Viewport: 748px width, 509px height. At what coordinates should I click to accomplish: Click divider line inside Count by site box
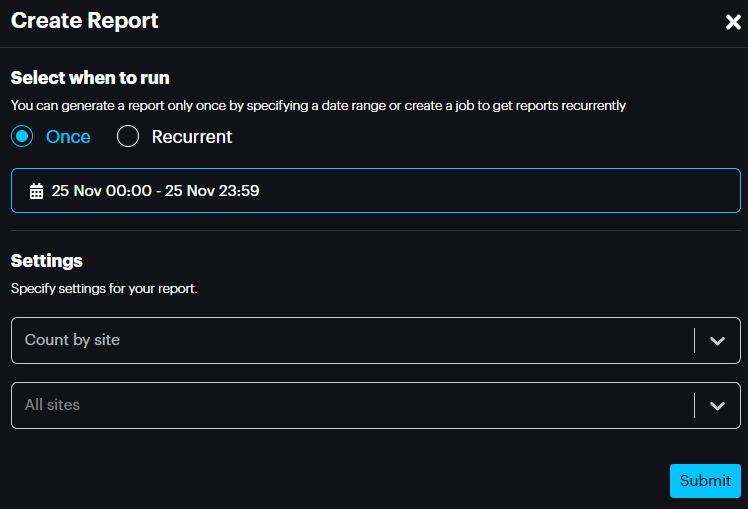(694, 341)
